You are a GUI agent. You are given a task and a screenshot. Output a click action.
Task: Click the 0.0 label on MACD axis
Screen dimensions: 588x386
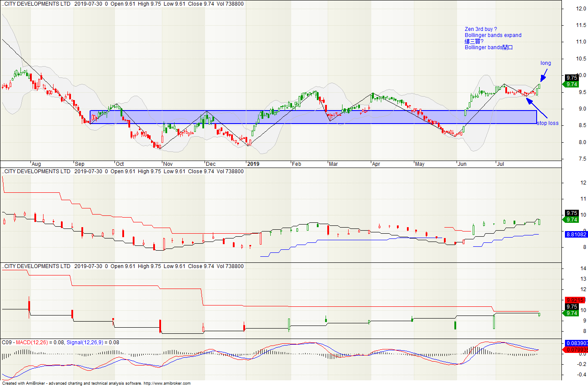[x=582, y=353]
